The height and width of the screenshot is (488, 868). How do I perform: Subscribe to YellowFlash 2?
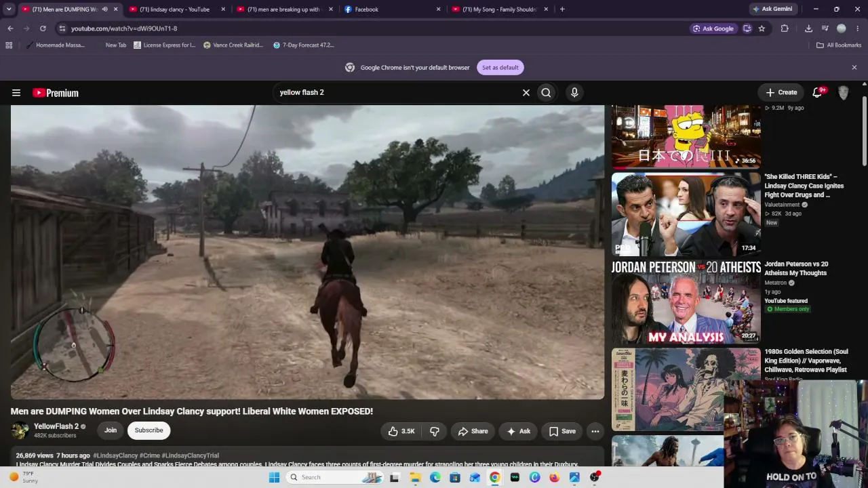(x=149, y=430)
